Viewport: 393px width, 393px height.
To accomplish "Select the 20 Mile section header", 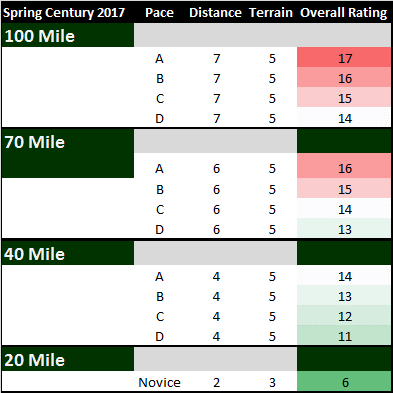I will tap(68, 359).
